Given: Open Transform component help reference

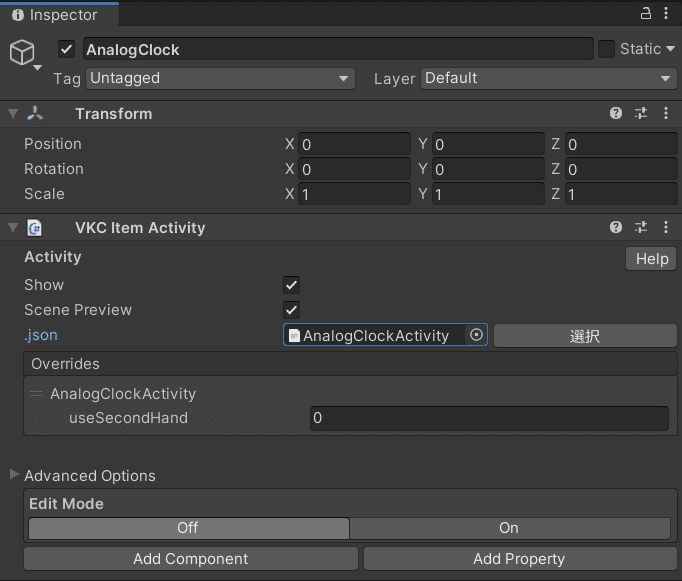Looking at the screenshot, I should pyautogui.click(x=616, y=114).
